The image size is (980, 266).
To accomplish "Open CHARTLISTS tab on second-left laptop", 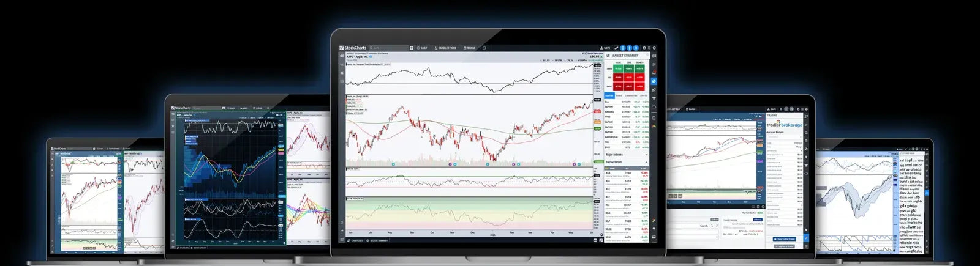I will coord(183,248).
